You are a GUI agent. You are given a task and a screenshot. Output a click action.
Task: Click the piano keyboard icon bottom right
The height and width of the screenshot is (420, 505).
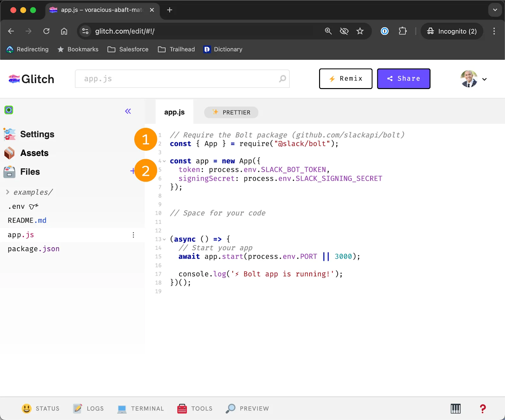(455, 408)
